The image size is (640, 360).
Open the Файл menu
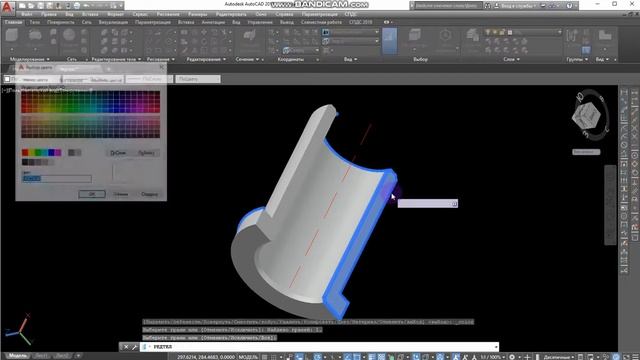[27, 14]
